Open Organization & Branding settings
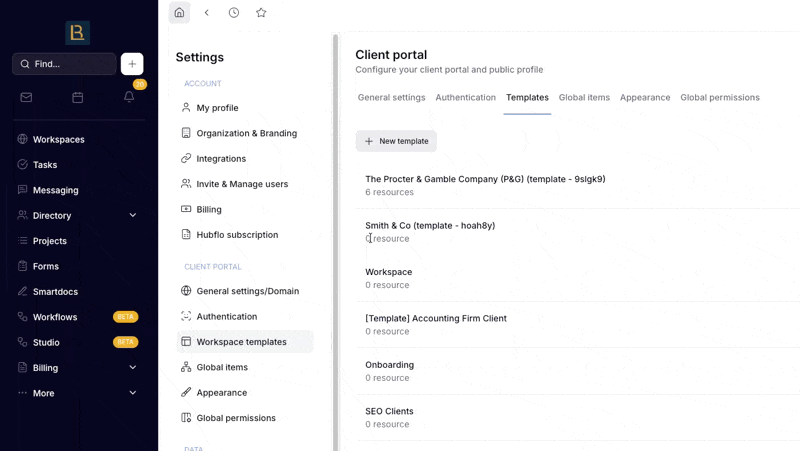This screenshot has width=800, height=451. point(245,133)
